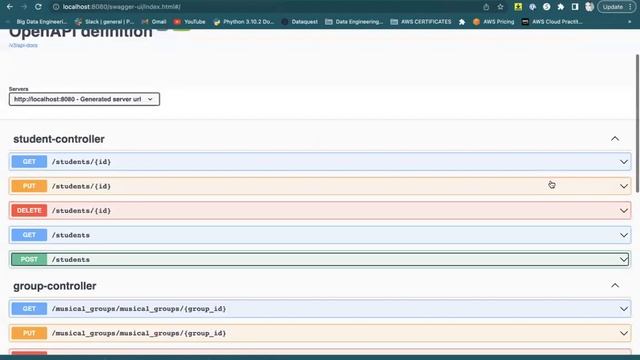This screenshot has height=360, width=640.
Task: Collapse the student-controller section
Action: (x=615, y=139)
